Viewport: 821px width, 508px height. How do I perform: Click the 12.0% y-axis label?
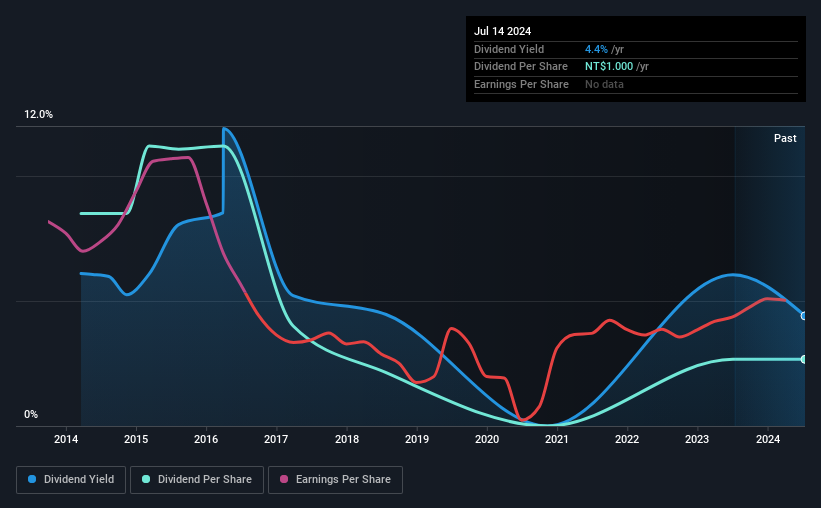[x=38, y=115]
